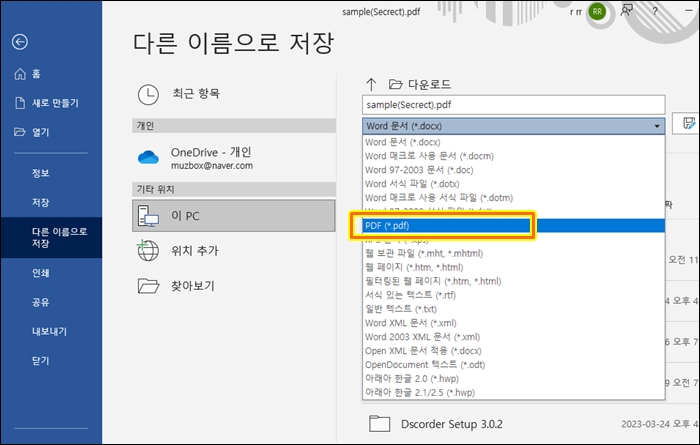Screen dimensions: 700x445
Task: Select 내보내기 in the sidebar
Action: click(x=49, y=332)
